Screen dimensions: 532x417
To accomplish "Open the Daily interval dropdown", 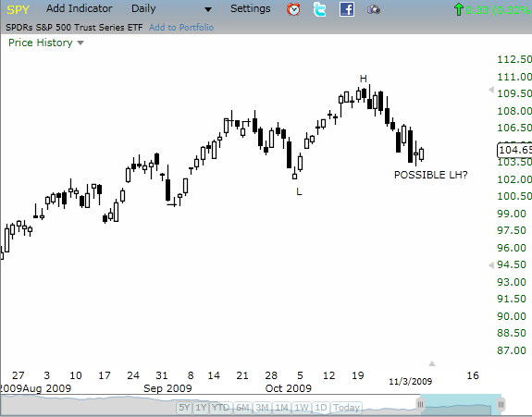I will click(x=143, y=9).
